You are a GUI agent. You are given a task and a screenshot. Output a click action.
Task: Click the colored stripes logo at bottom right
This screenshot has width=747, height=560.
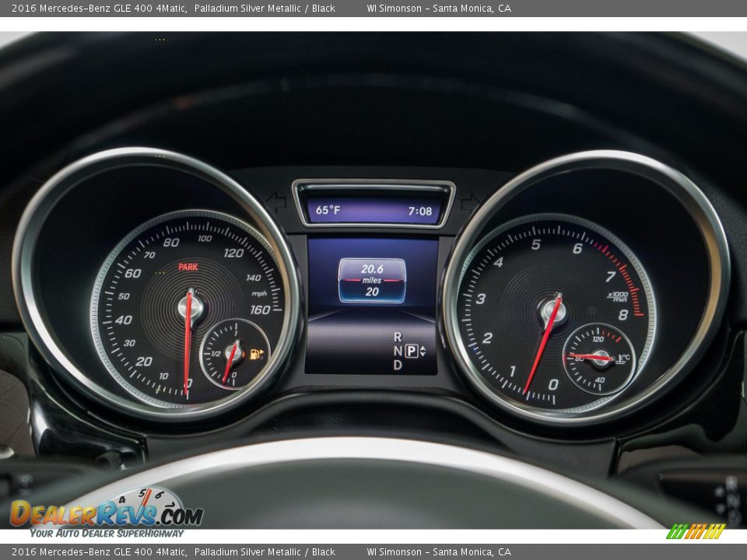click(x=696, y=531)
